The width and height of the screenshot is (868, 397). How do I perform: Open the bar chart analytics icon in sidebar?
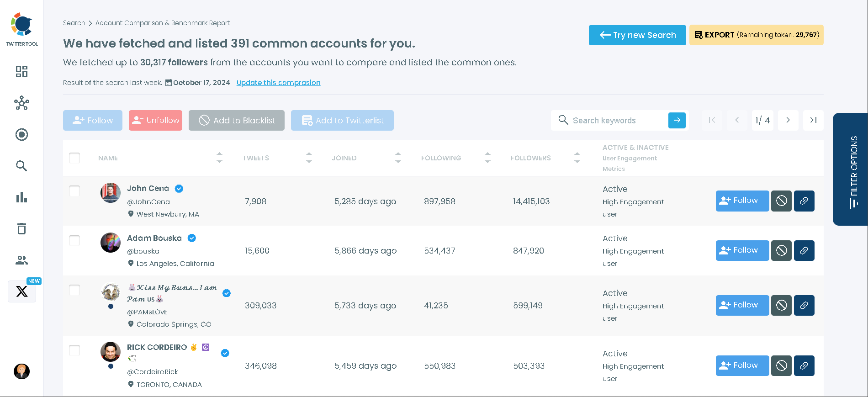coord(21,197)
